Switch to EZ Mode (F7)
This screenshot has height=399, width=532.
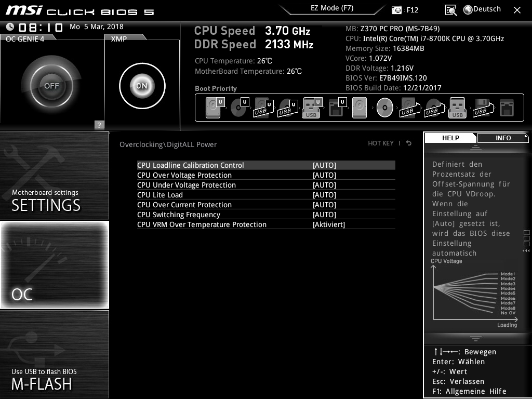(332, 8)
